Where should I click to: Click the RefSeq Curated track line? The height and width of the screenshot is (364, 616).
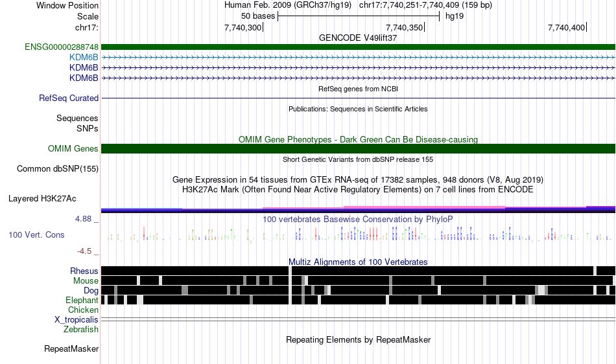[x=359, y=98]
